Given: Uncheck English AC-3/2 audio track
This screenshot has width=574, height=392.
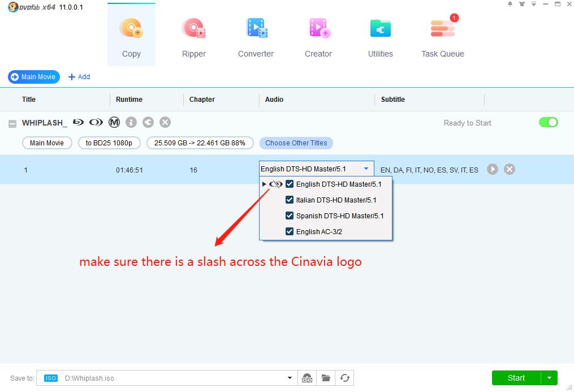Looking at the screenshot, I should (290, 231).
